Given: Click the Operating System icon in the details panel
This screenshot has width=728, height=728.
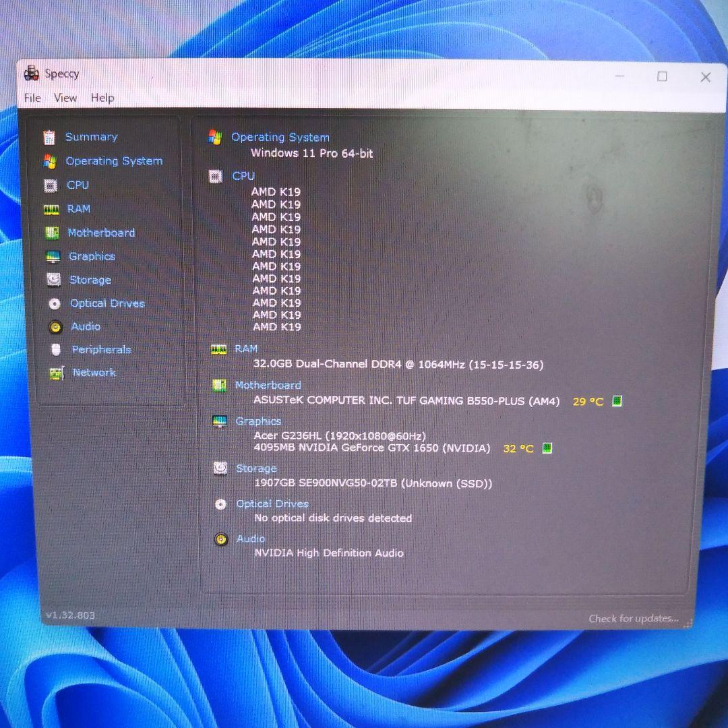Looking at the screenshot, I should click(x=216, y=136).
